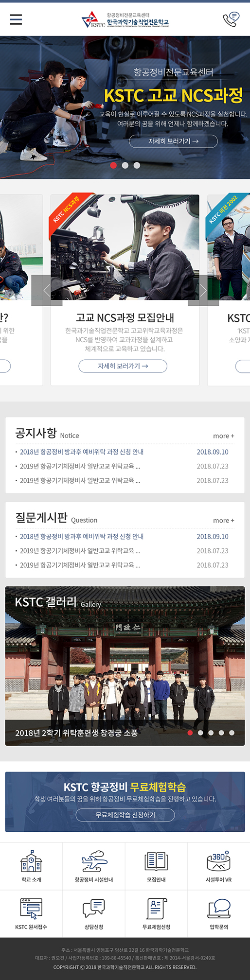Open gallery photo of 창경궁 소풍
Image resolution: width=250 pixels, height=980 pixels.
click(125, 666)
